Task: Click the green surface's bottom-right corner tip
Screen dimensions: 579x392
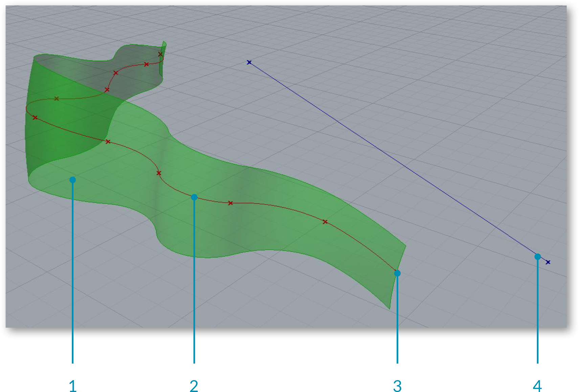Action: [x=389, y=308]
